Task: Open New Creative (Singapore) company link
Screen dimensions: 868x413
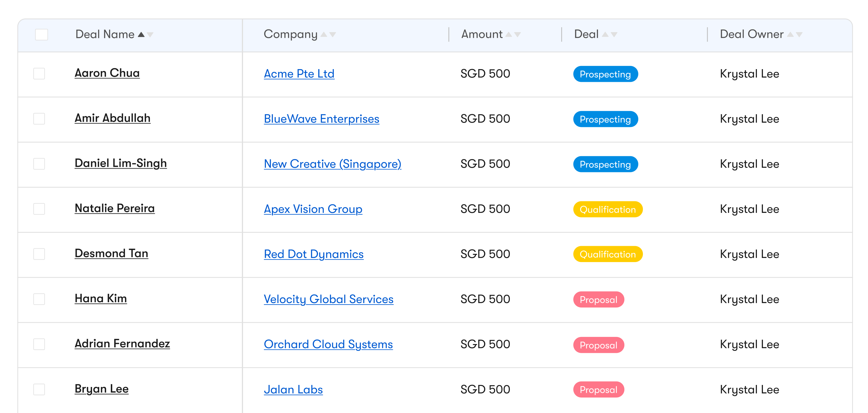Action: 332,164
